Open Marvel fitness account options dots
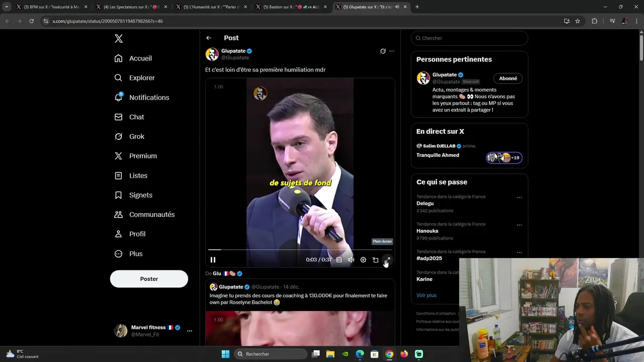Image resolution: width=644 pixels, height=362 pixels. tap(190, 331)
